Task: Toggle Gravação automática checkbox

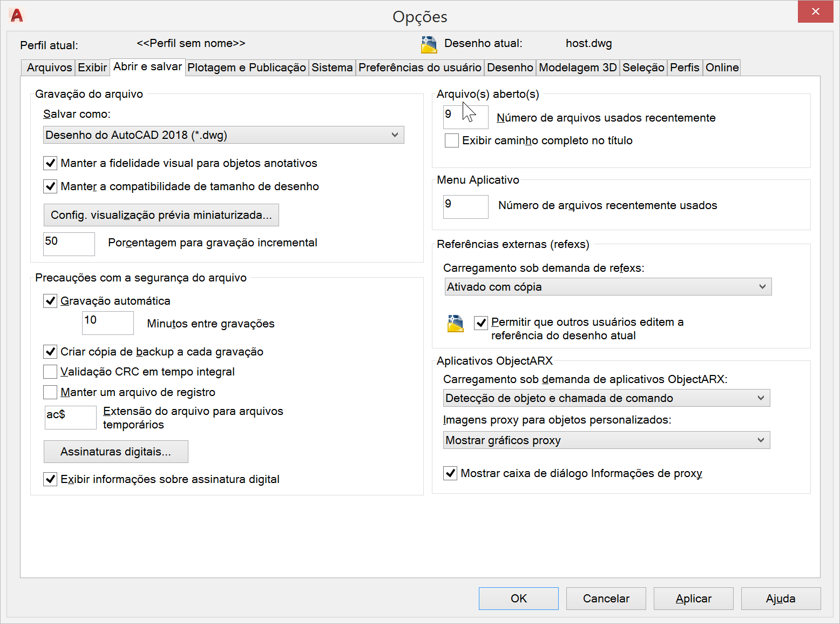Action: coord(50,301)
